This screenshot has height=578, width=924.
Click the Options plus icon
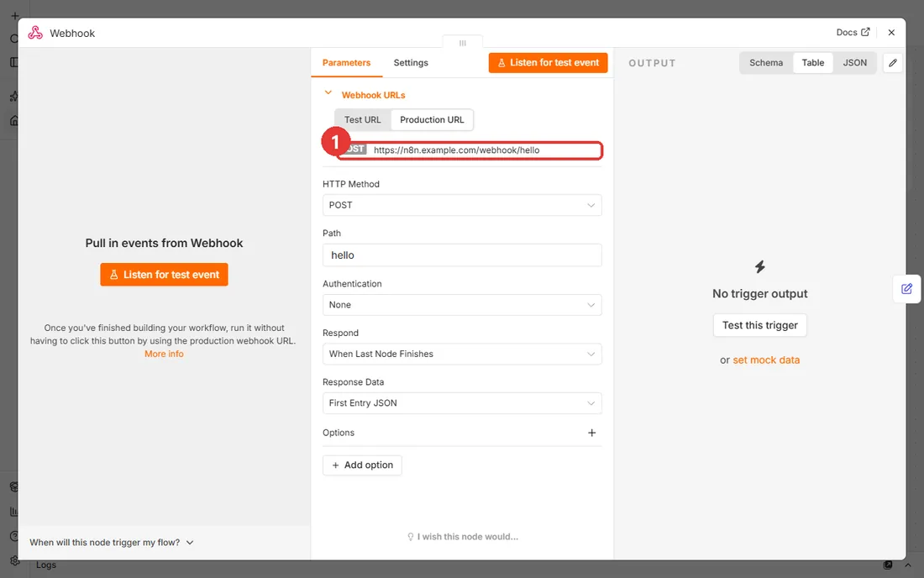591,433
